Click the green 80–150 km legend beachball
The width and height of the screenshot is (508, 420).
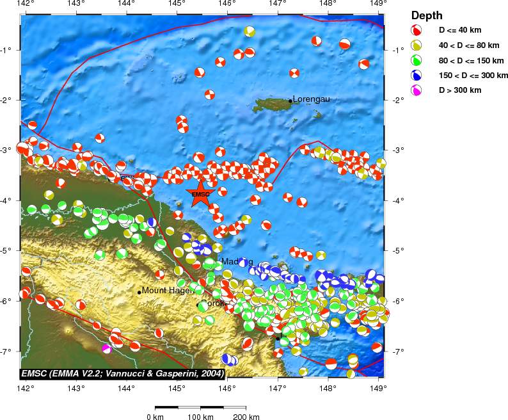(x=417, y=60)
